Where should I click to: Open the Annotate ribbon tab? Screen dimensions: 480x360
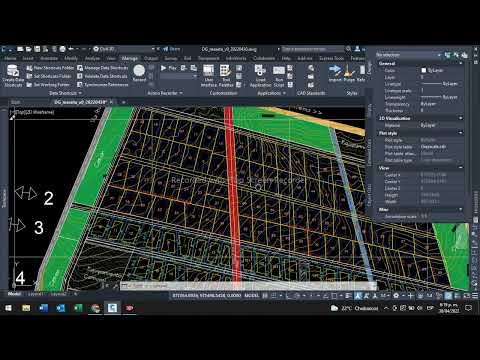[x=49, y=58]
